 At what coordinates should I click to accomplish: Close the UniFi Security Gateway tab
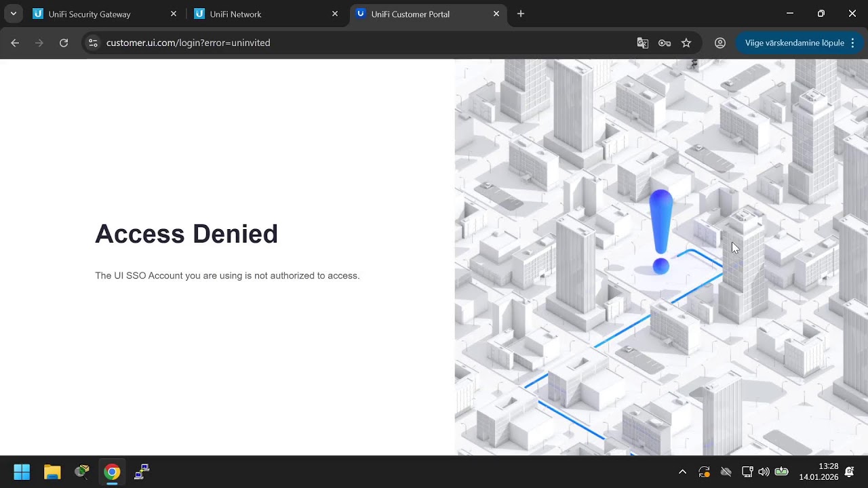[x=174, y=14]
